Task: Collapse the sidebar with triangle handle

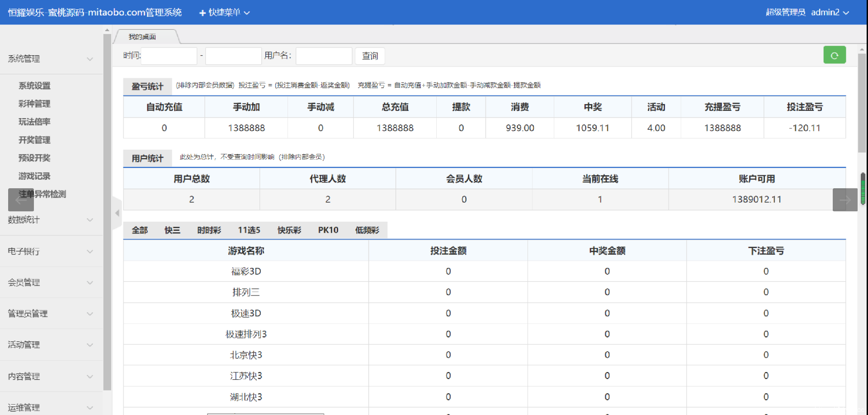Action: (x=117, y=213)
